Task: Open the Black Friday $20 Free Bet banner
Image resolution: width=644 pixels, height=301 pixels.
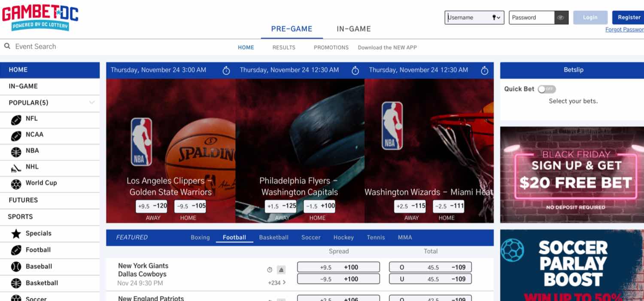Action: 572,174
